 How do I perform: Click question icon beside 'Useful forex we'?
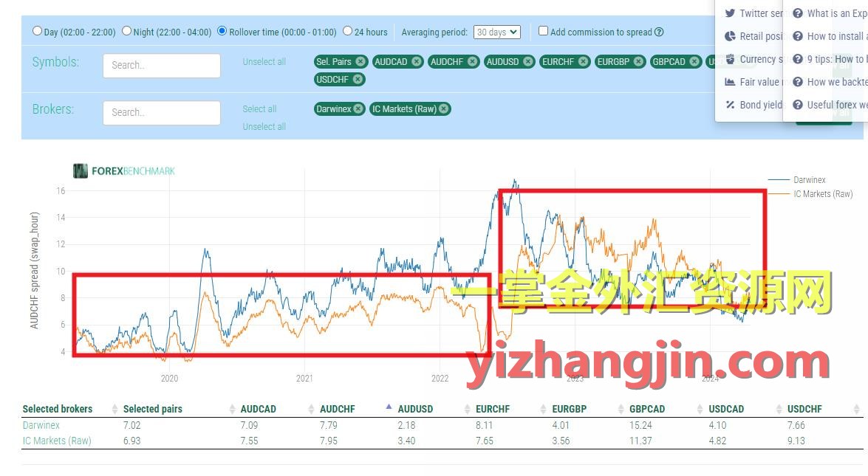(798, 105)
